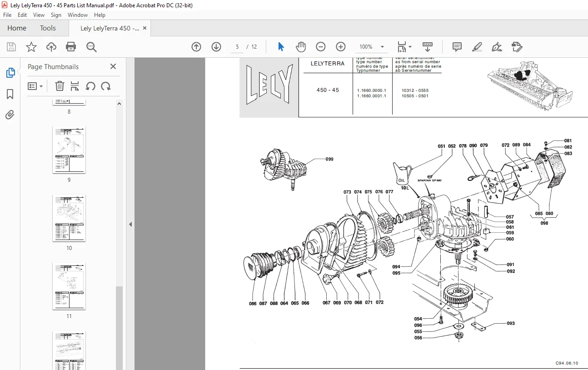588x370 pixels.
Task: Print the document using printer icon
Action: [x=71, y=47]
